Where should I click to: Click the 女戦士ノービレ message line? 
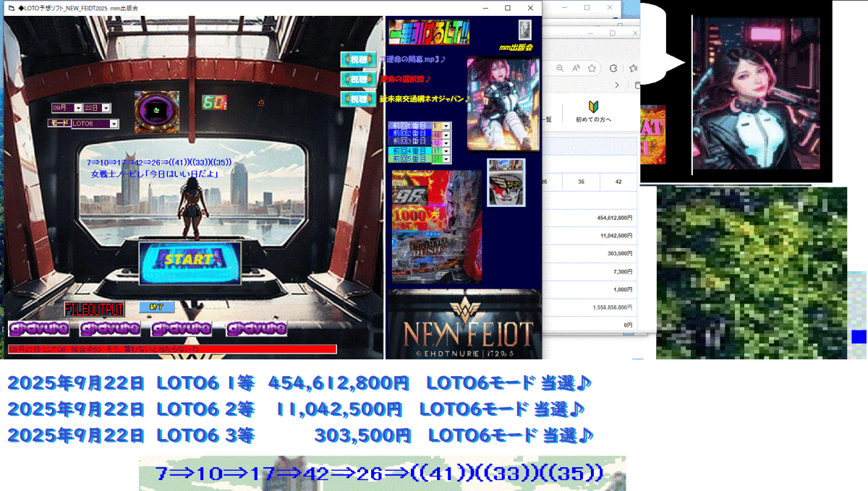click(x=155, y=174)
